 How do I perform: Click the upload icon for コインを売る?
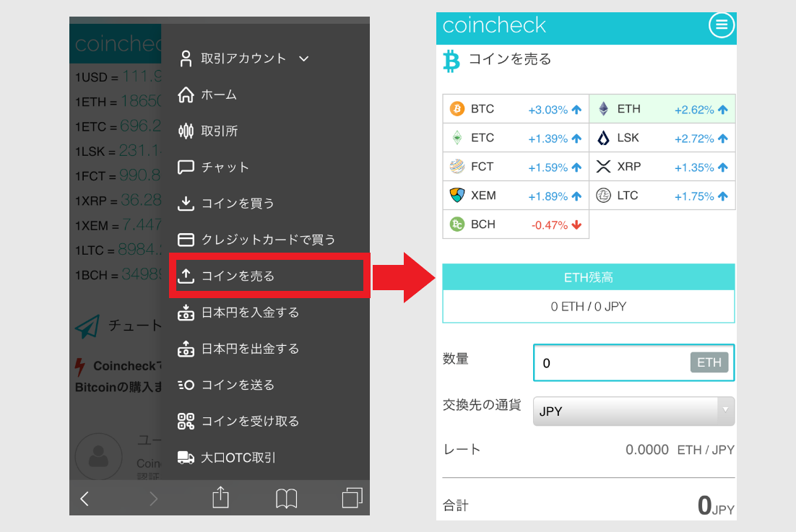pyautogui.click(x=186, y=276)
